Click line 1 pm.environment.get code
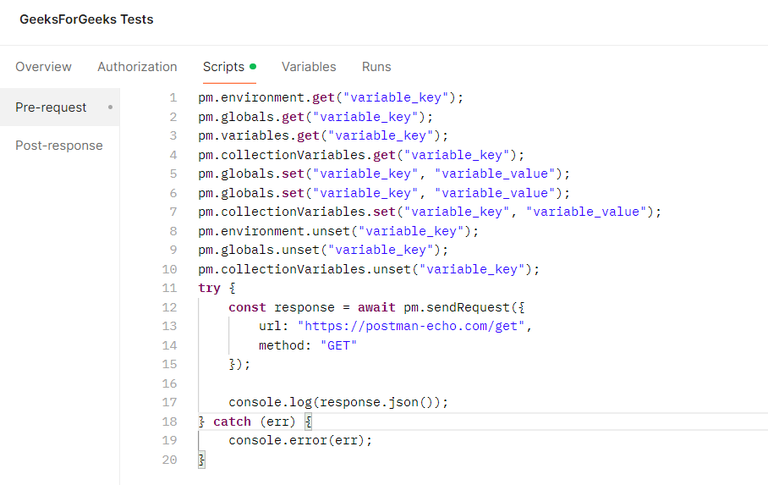768x485 pixels. [331, 97]
